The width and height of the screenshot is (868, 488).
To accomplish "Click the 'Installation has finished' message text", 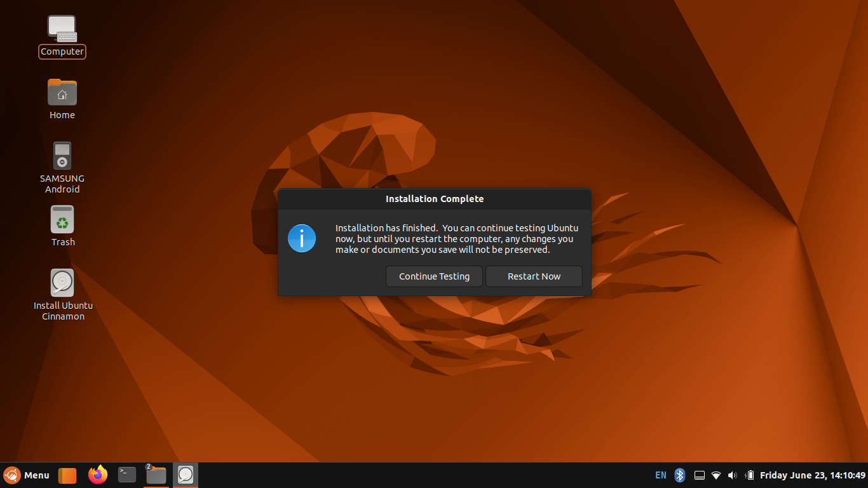I will (457, 239).
